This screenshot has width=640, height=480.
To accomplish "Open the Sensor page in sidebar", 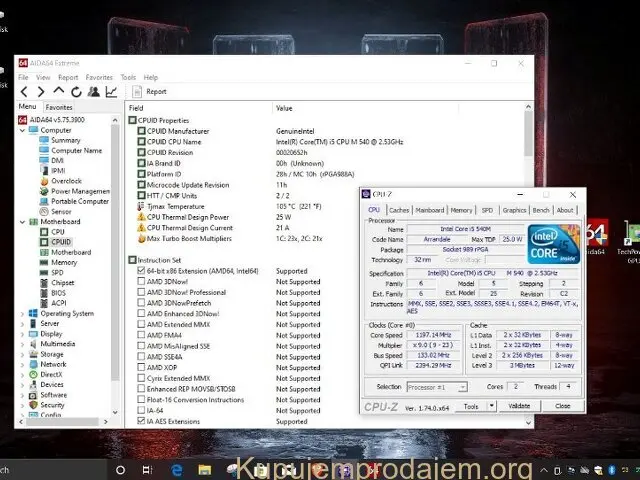I will (61, 211).
